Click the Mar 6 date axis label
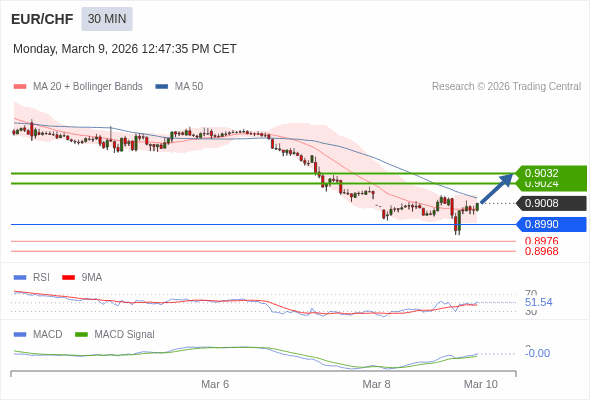 coord(215,384)
